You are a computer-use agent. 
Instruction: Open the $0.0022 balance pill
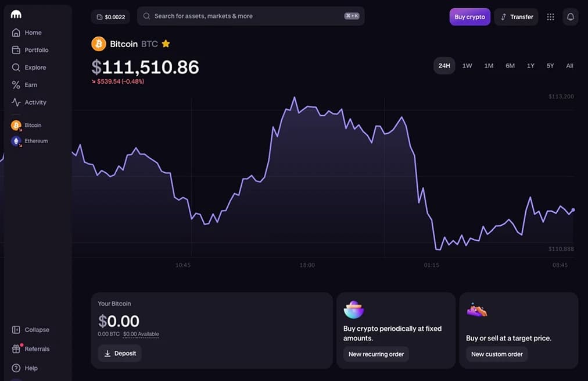pos(110,17)
